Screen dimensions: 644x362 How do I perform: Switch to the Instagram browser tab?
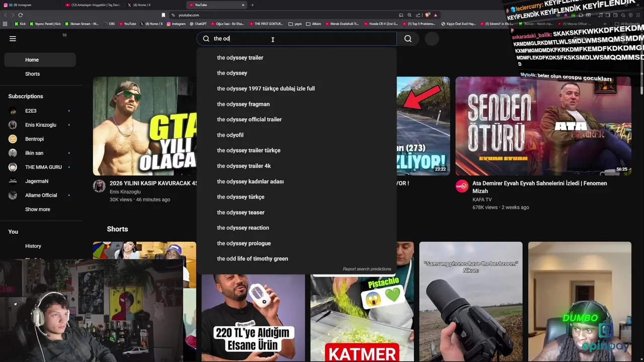(30, 5)
